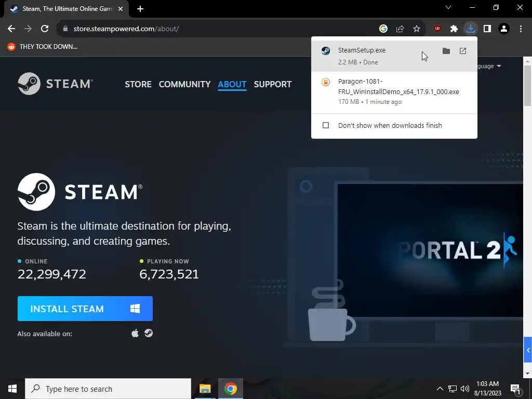The image size is (532, 399).
Task: Click the Steam logo in header
Action: pos(55,84)
